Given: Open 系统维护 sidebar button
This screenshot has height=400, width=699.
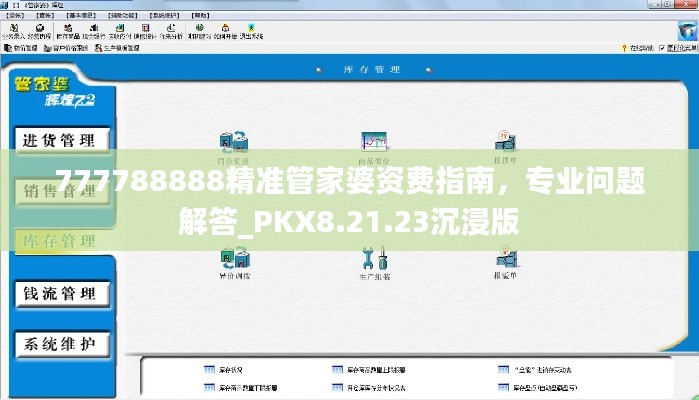Looking at the screenshot, I should click(62, 344).
